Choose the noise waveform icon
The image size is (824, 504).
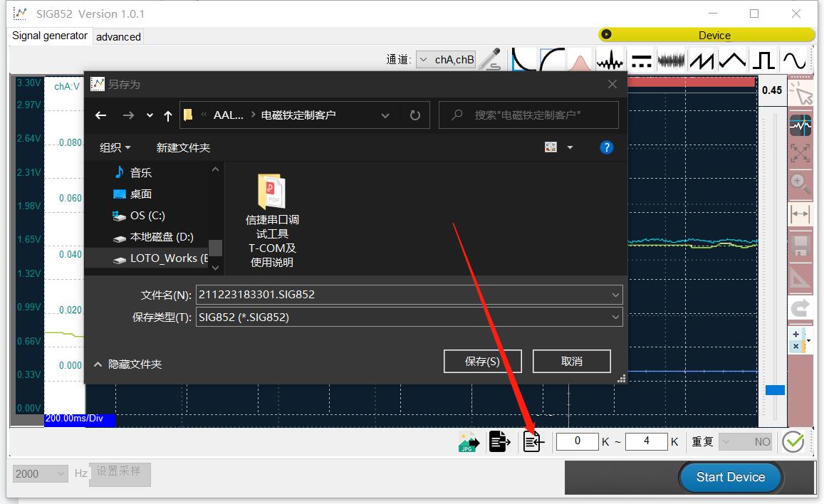tap(672, 61)
